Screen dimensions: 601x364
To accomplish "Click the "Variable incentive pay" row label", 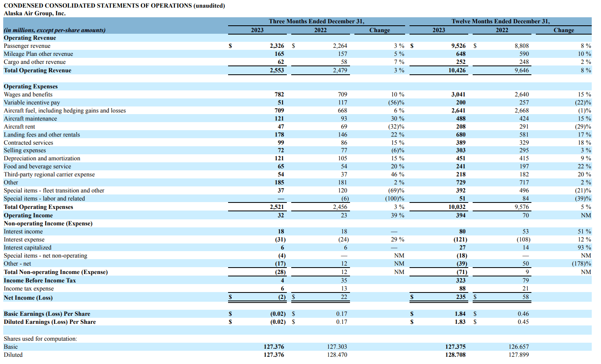I will 32,102.
